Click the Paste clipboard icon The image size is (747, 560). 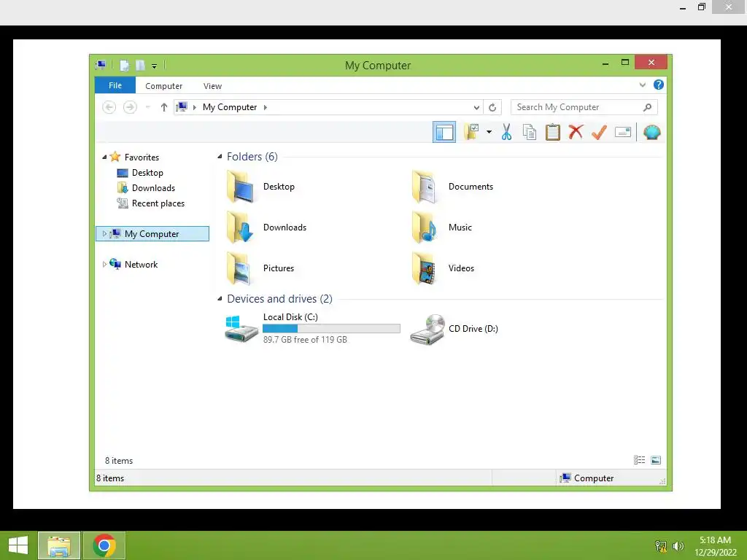coord(553,133)
